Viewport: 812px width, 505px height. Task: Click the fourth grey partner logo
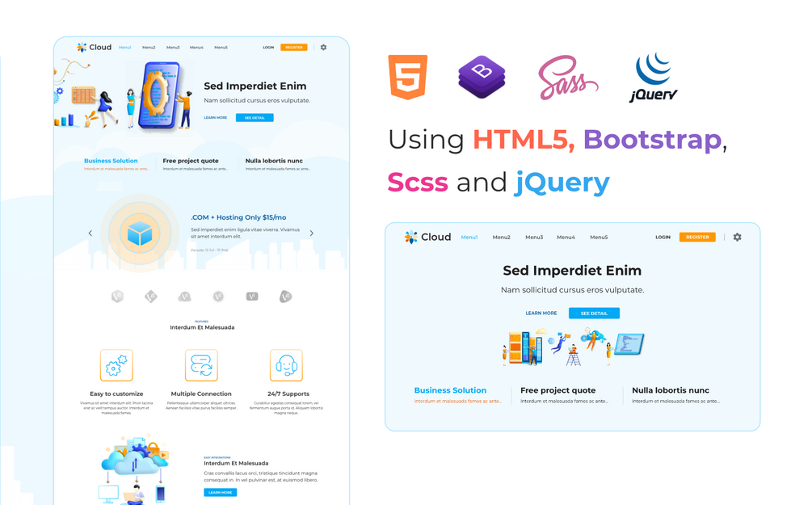pyautogui.click(x=218, y=297)
